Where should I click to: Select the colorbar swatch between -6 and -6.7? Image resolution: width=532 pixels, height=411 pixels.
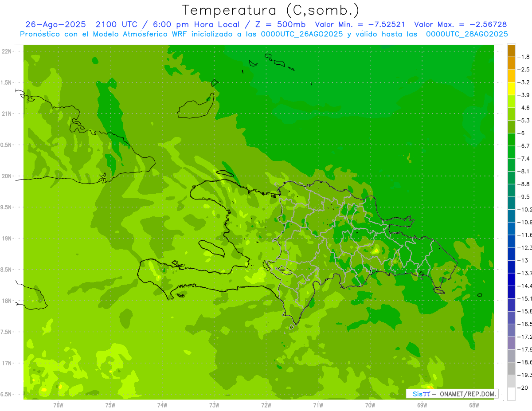click(x=511, y=140)
